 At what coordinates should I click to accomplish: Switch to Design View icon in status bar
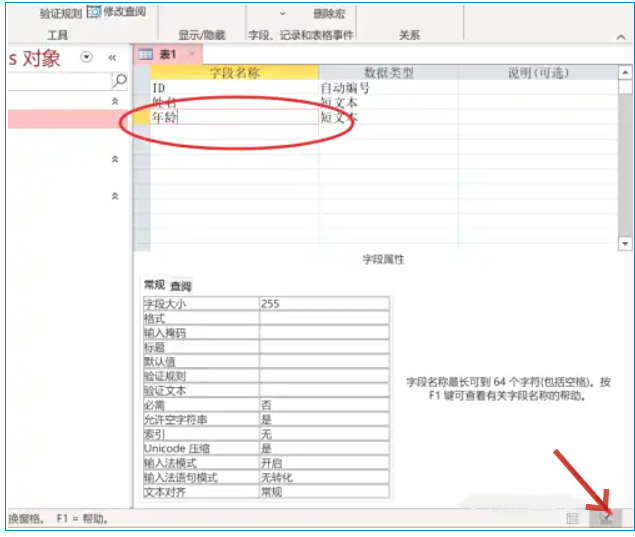[605, 518]
